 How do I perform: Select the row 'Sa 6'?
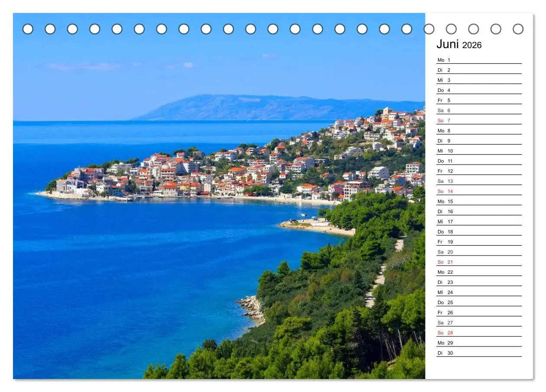[479, 110]
